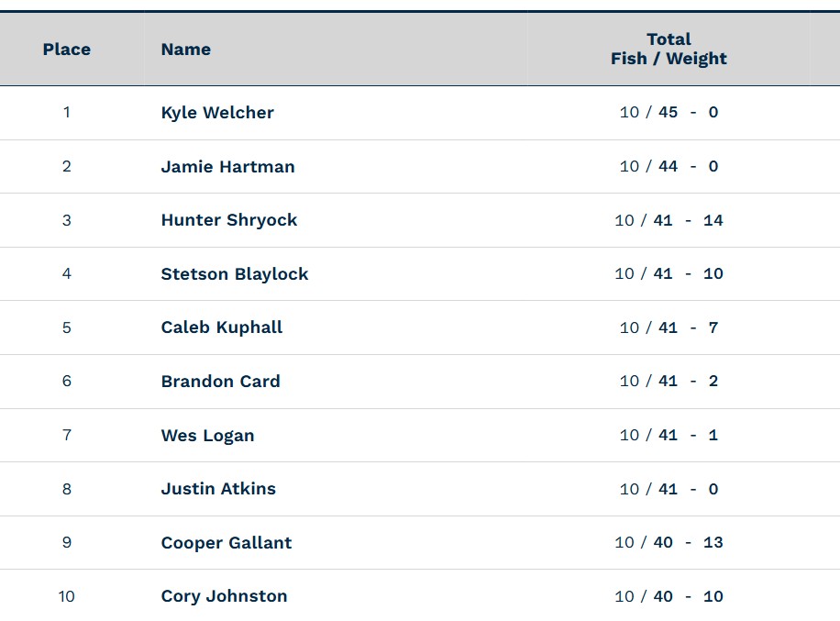Click Hunter Shryock's 41 - 14 total
The height and width of the screenshot is (621, 840).
pos(687,220)
